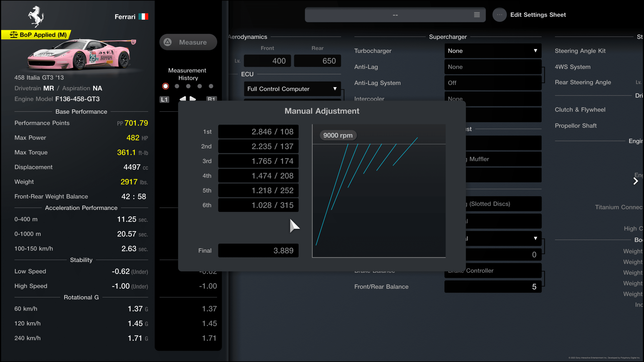Viewport: 644px width, 362px height.
Task: Select the Final gear ratio field
Action: point(258,250)
